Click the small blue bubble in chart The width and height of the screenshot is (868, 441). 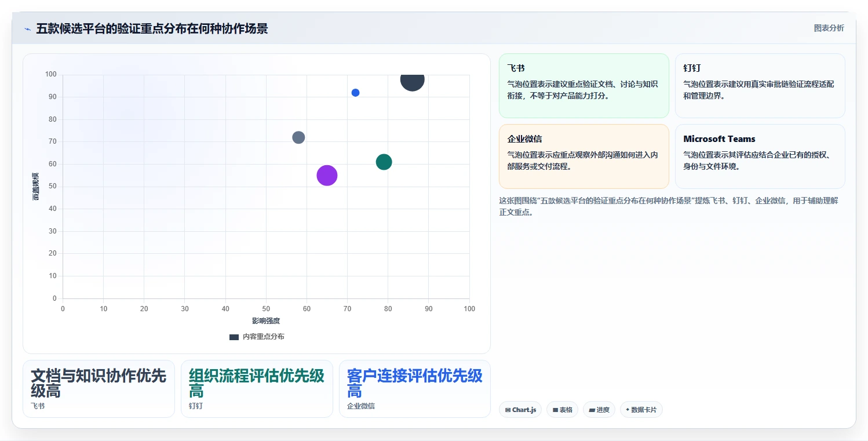(355, 93)
